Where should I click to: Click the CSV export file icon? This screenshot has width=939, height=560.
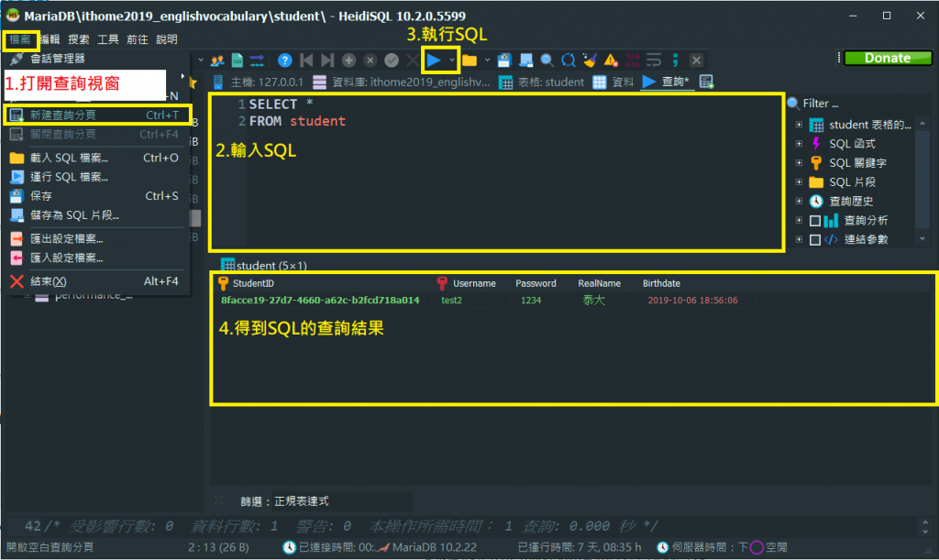[x=238, y=60]
